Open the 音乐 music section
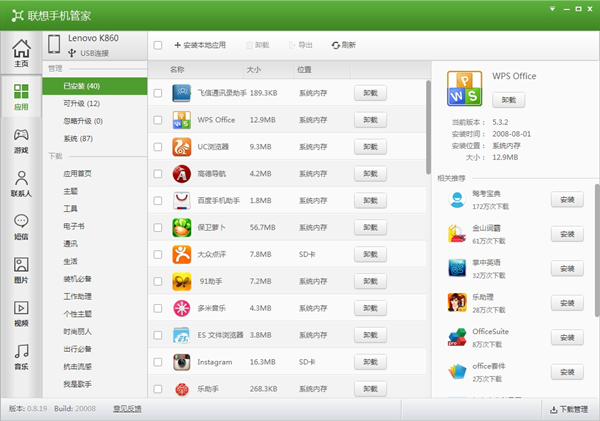 [x=21, y=357]
